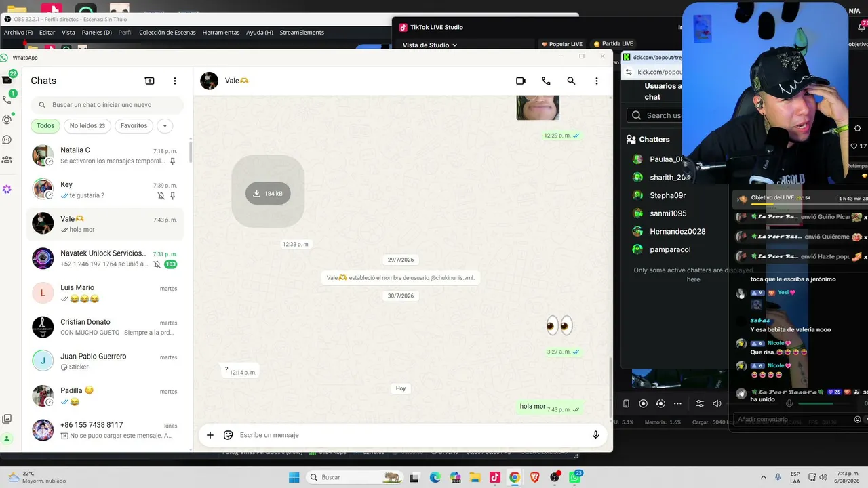Click the Windows taskbar Buscar box
This screenshot has width=868, height=488.
[x=353, y=477]
